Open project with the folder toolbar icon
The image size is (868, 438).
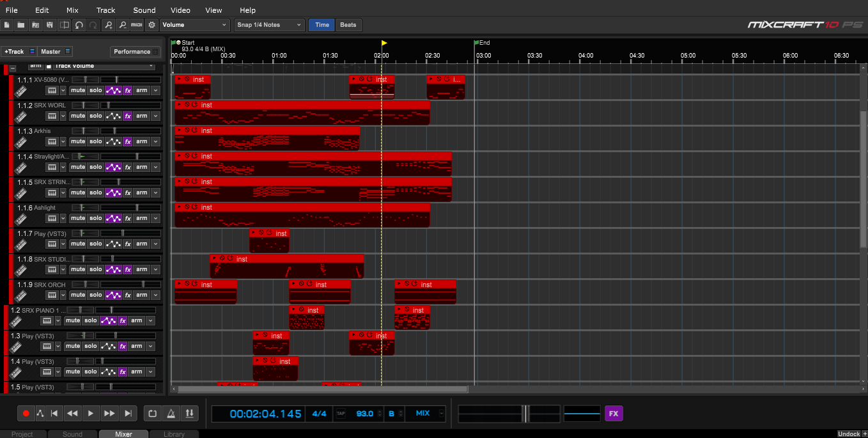[21, 25]
